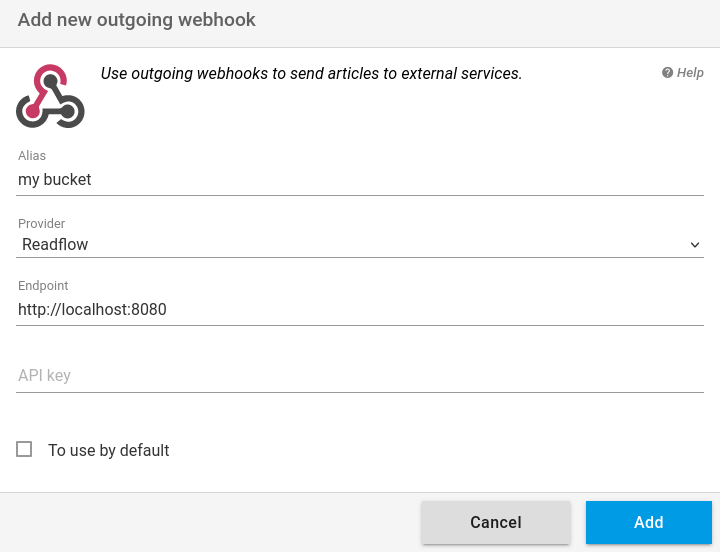Screen dimensions: 720x552
Task: Focus the empty API key field
Action: (x=360, y=376)
